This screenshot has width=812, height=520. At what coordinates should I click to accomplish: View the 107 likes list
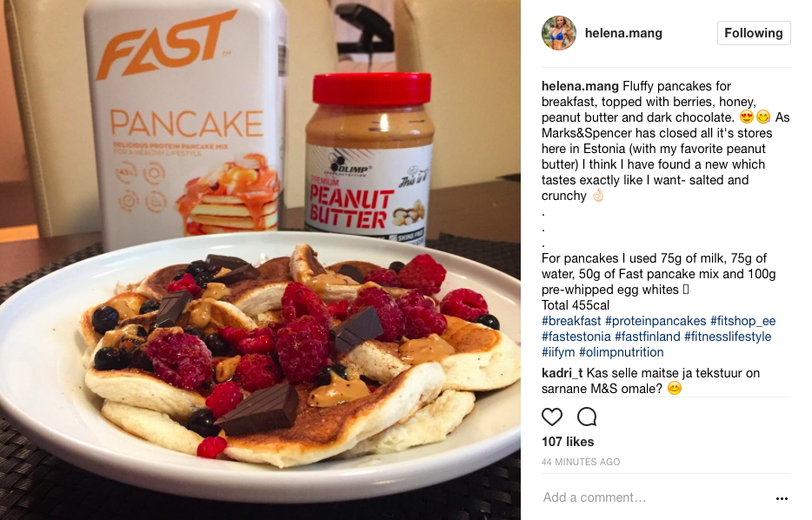(x=568, y=442)
